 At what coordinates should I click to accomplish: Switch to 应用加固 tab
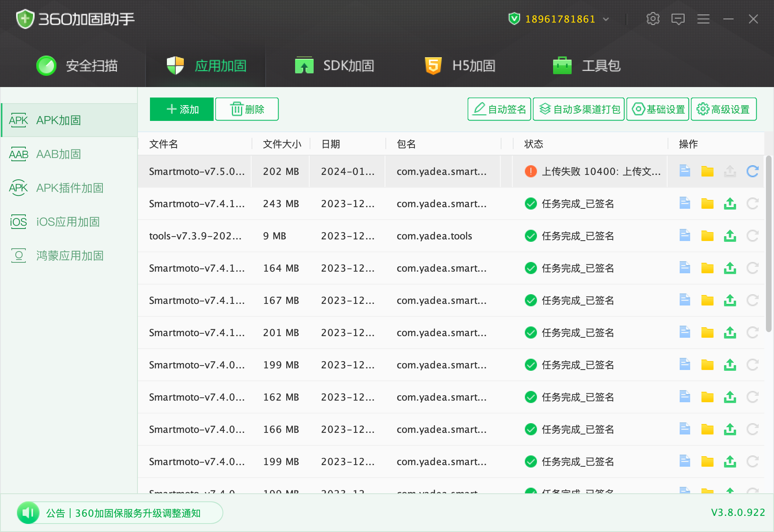coord(206,66)
